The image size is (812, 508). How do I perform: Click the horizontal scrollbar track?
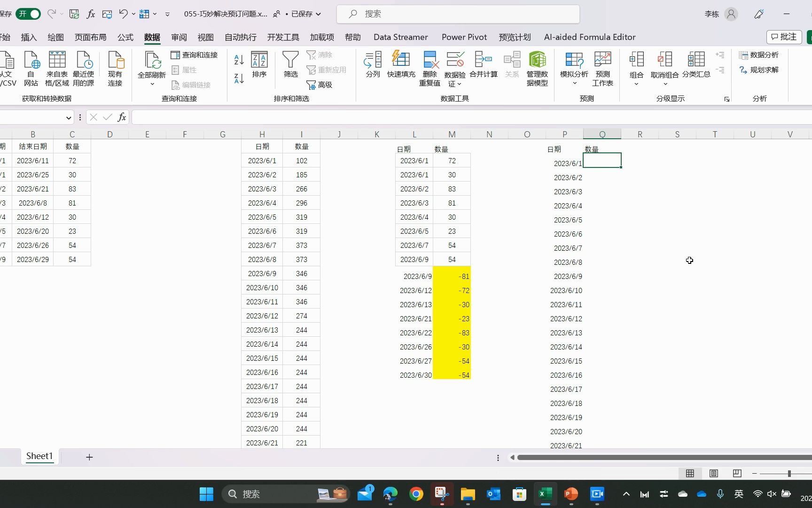[658, 457]
